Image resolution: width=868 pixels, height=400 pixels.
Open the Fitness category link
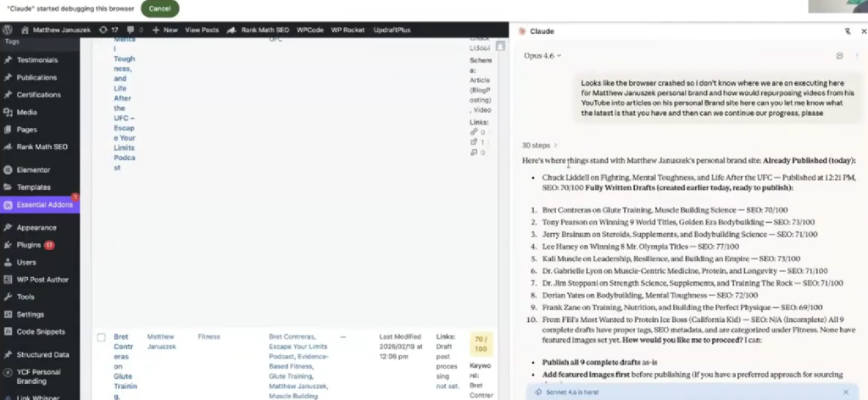pos(209,336)
